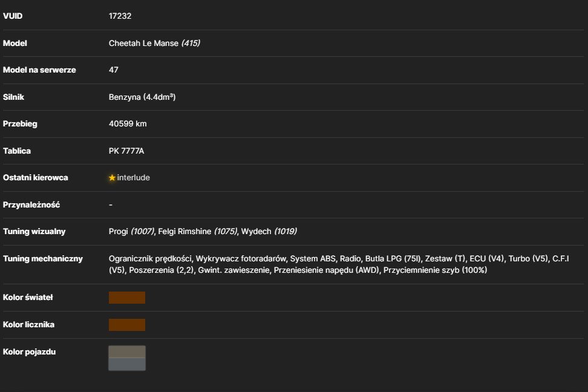Open the interlude driver profile link

pyautogui.click(x=133, y=178)
